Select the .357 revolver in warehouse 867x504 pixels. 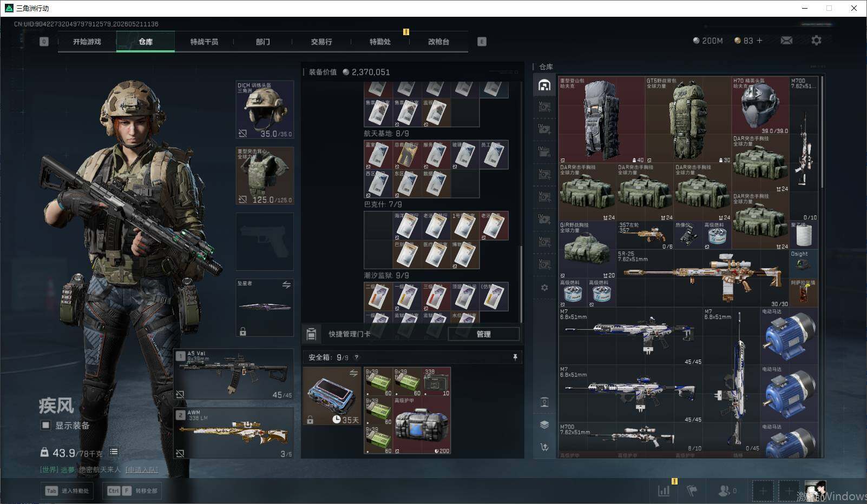645,235
